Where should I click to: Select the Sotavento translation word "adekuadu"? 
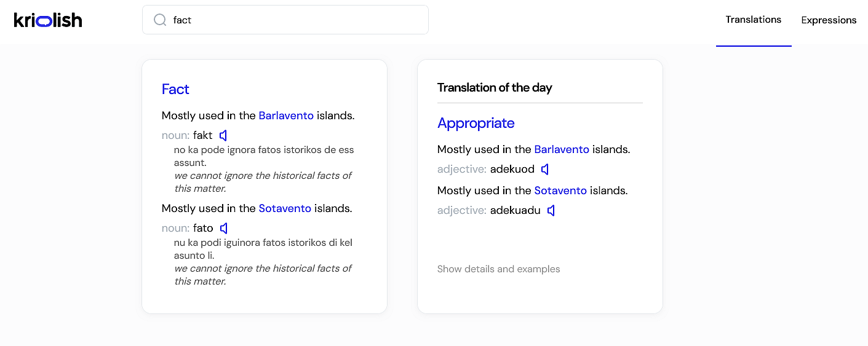point(515,211)
